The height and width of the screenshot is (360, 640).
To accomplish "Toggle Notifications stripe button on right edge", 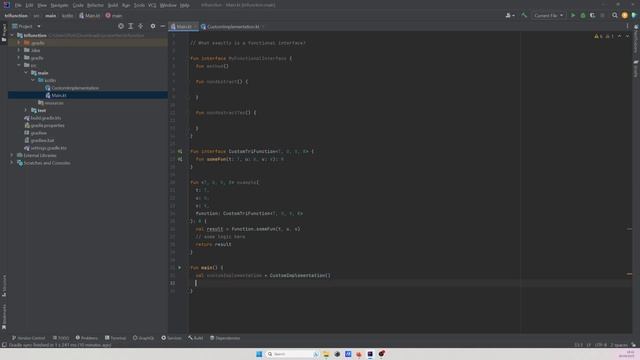I will (636, 40).
